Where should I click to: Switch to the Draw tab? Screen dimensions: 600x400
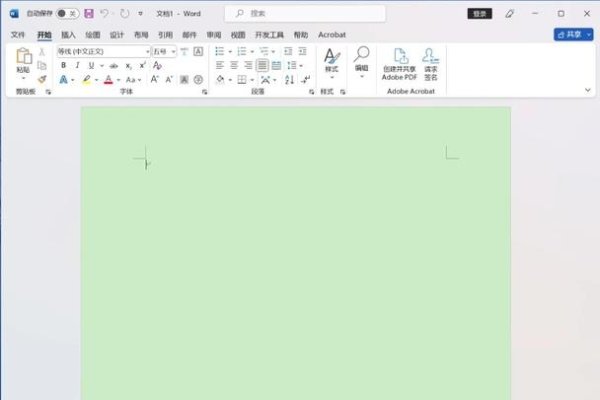coord(93,35)
